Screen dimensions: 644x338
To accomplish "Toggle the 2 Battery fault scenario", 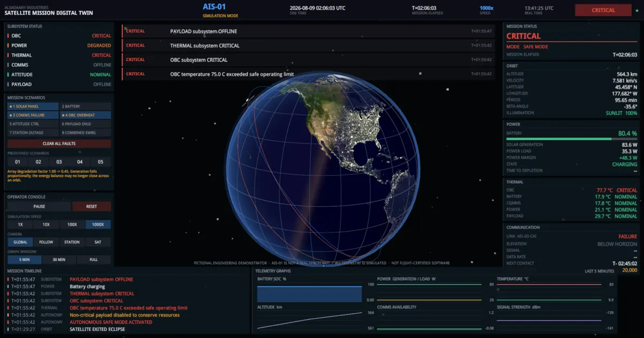I will 85,106.
